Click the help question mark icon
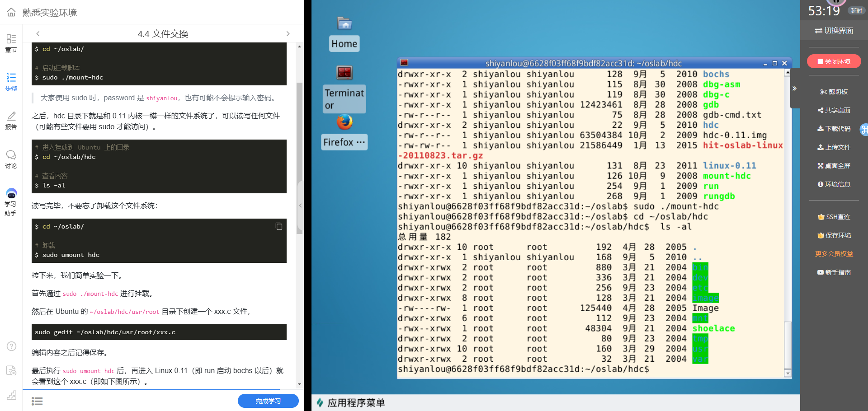 (x=11, y=346)
